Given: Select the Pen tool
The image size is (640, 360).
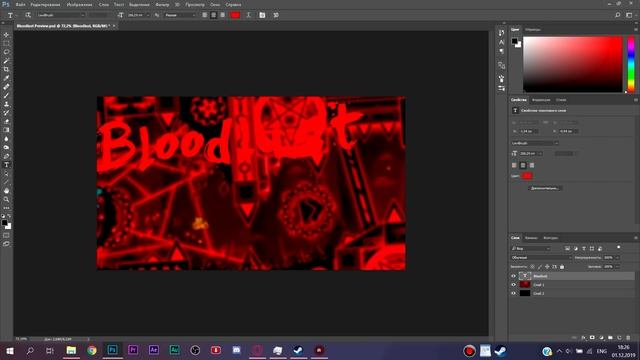Looking at the screenshot, I should (x=6, y=156).
